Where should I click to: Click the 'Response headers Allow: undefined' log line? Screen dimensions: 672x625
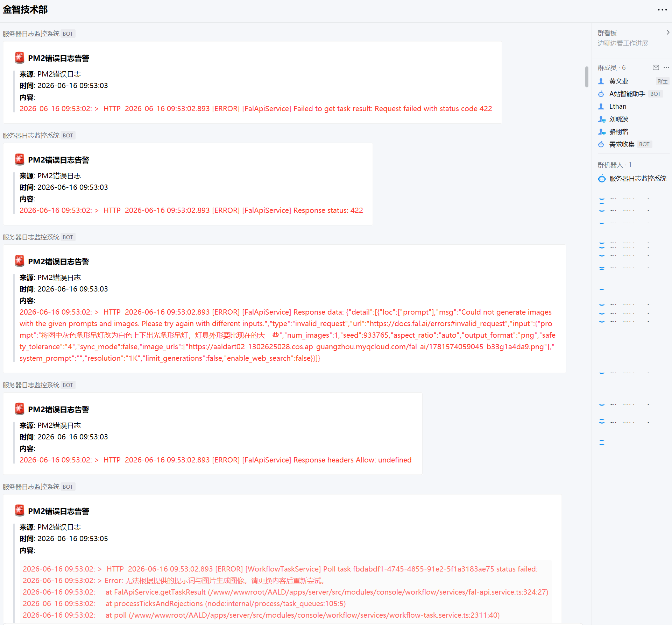[215, 460]
